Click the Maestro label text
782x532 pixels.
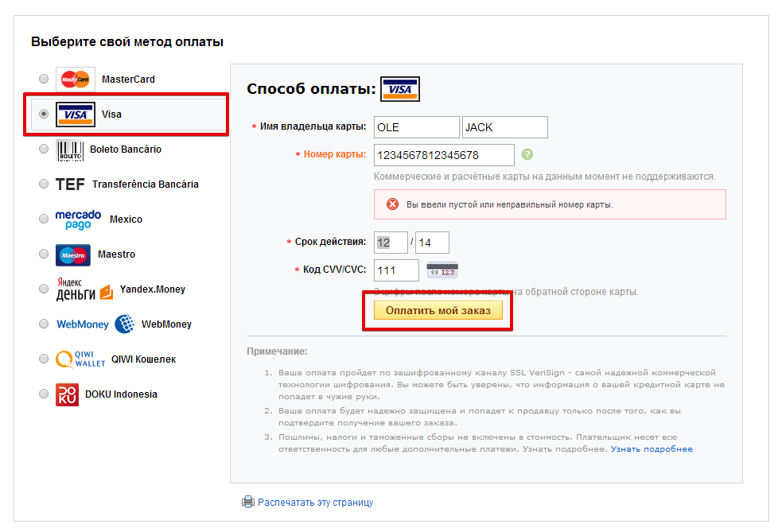[x=116, y=254]
